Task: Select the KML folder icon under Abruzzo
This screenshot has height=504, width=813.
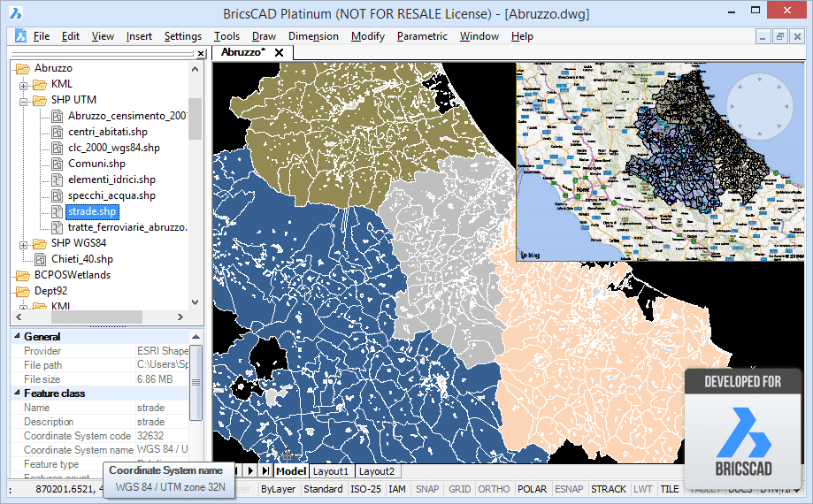Action: [x=40, y=84]
